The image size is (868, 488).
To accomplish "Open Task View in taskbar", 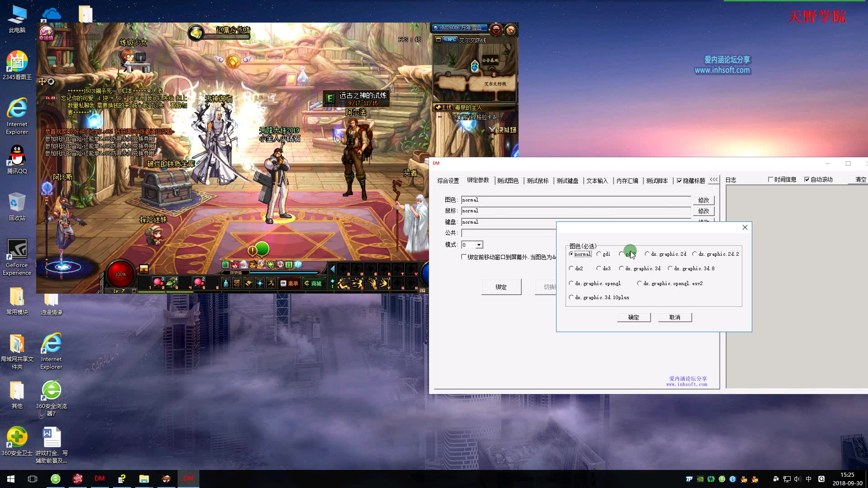I will tap(33, 479).
